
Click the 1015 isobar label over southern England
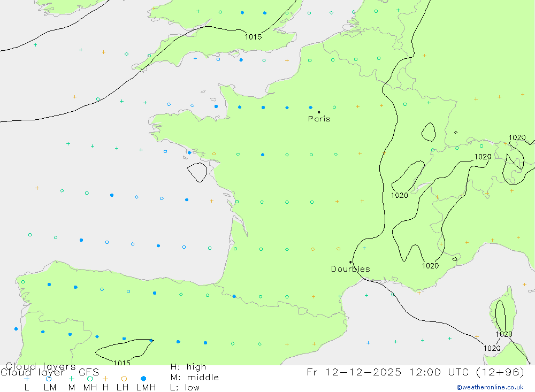click(253, 37)
